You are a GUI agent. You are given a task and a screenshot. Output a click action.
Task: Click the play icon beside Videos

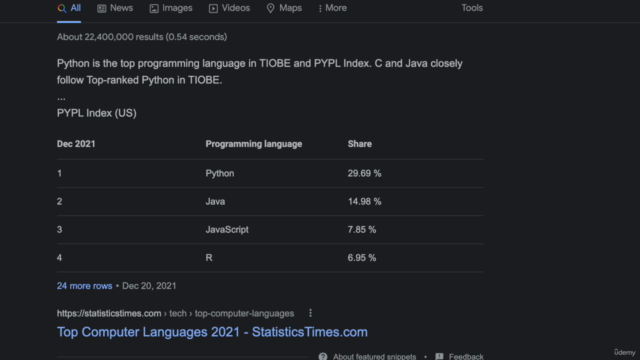pos(213,9)
